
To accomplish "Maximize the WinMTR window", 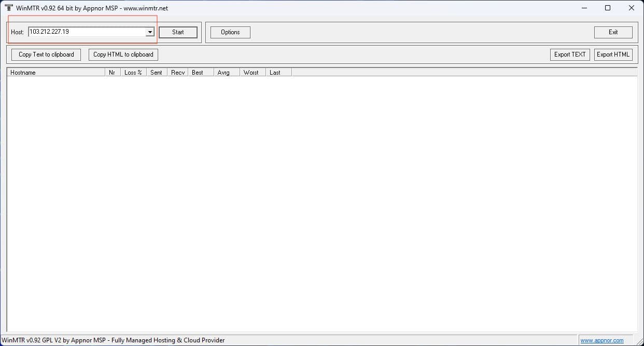I will point(608,8).
